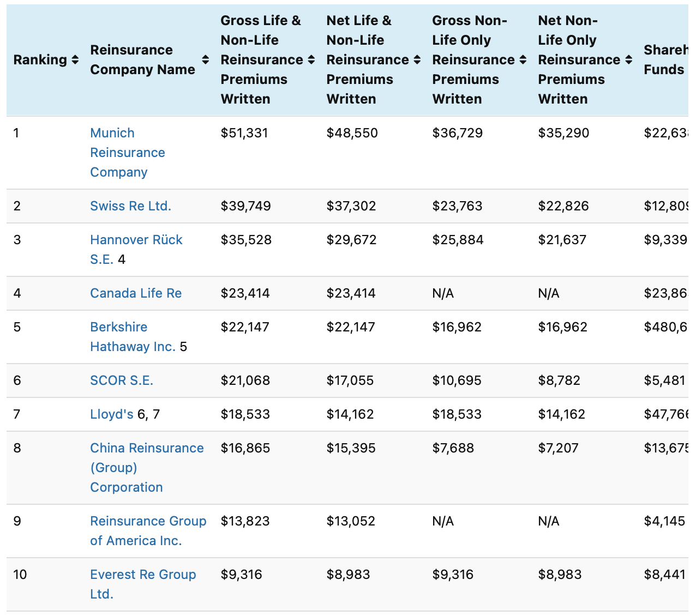Click the Lloyd's company link

(x=111, y=414)
